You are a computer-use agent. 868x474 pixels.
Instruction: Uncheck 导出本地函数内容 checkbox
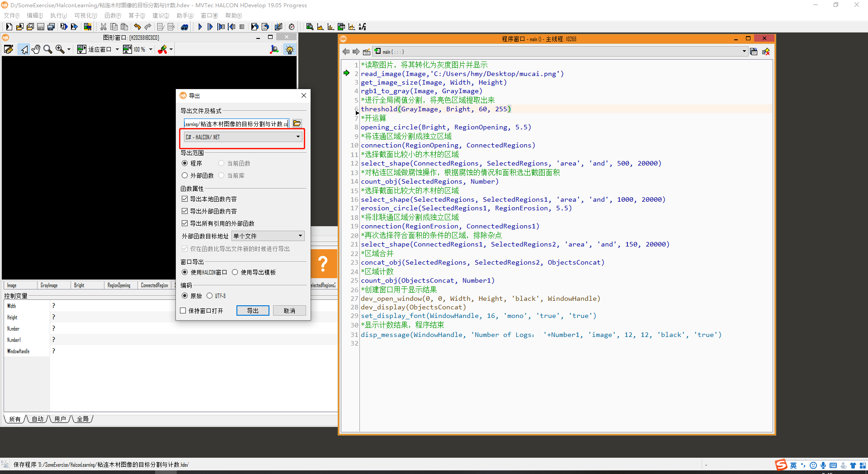pyautogui.click(x=185, y=199)
